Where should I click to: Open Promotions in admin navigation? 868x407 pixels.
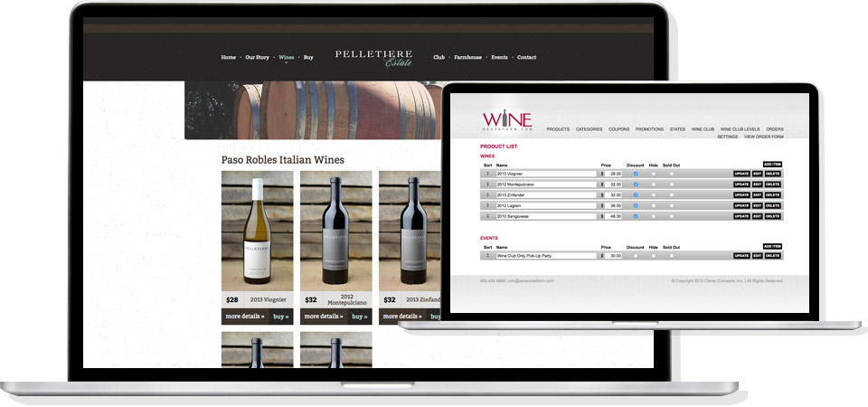click(x=649, y=129)
